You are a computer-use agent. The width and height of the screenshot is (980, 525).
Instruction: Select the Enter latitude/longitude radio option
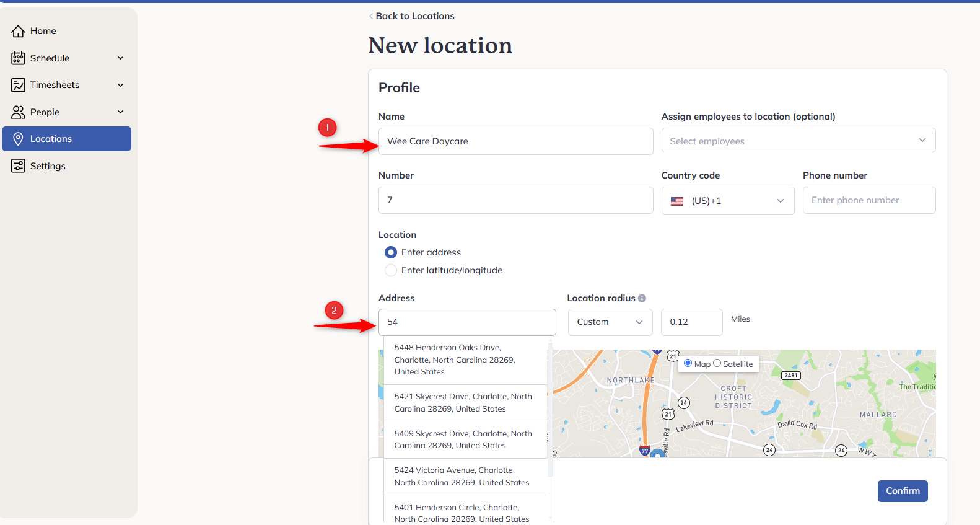click(x=391, y=270)
